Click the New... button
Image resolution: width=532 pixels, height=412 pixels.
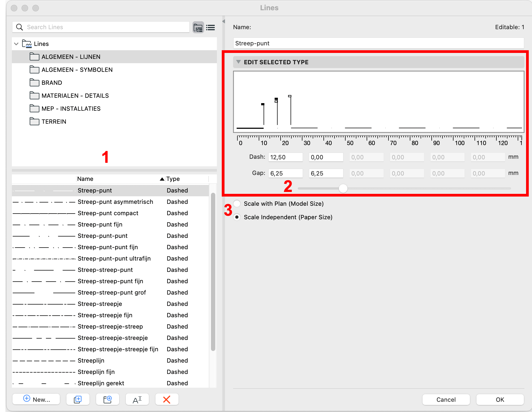[x=36, y=399]
